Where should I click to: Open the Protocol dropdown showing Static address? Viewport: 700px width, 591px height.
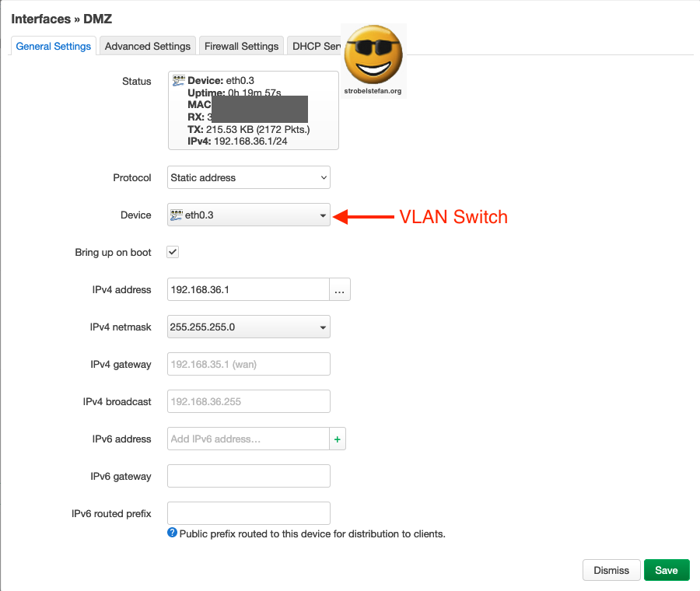(x=248, y=177)
